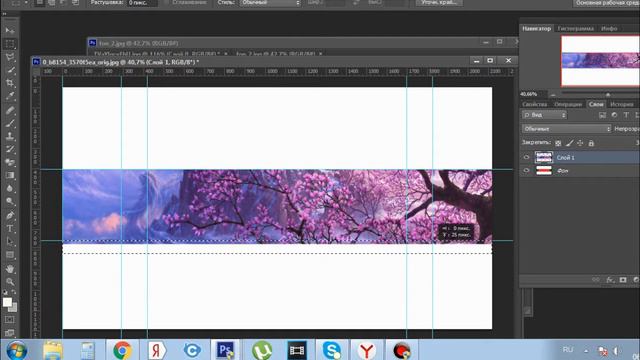Toggle lock transparent pixels
This screenshot has width=640, height=360.
coord(558,143)
